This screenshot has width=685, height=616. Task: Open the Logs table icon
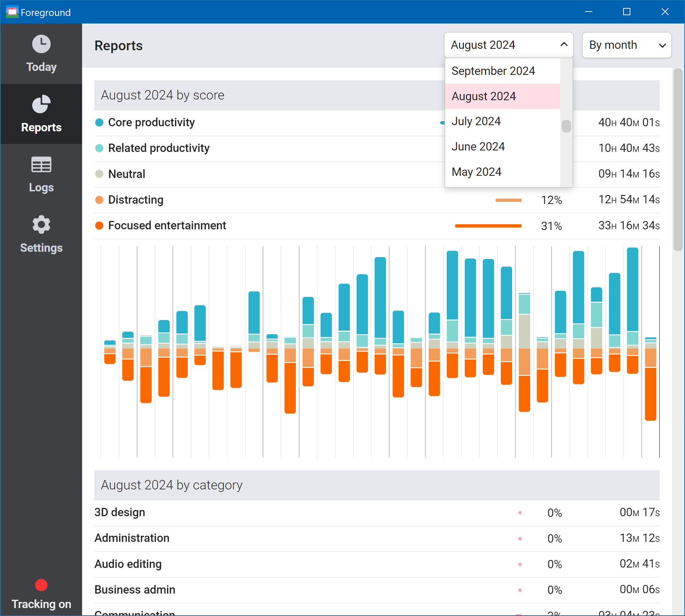(x=41, y=165)
